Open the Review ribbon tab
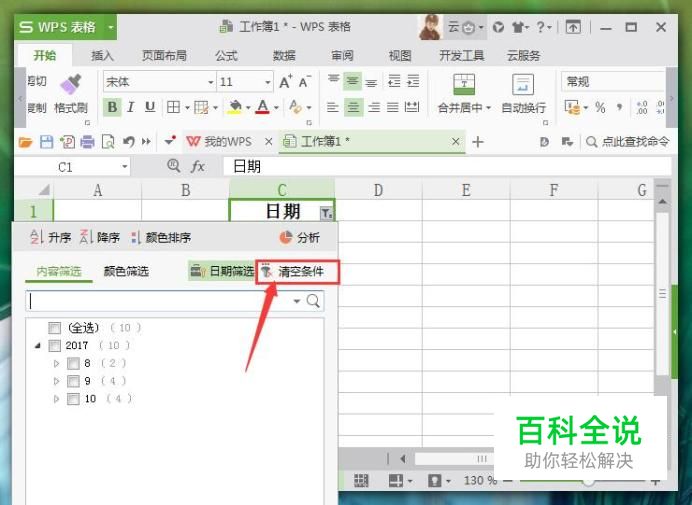 tap(342, 56)
